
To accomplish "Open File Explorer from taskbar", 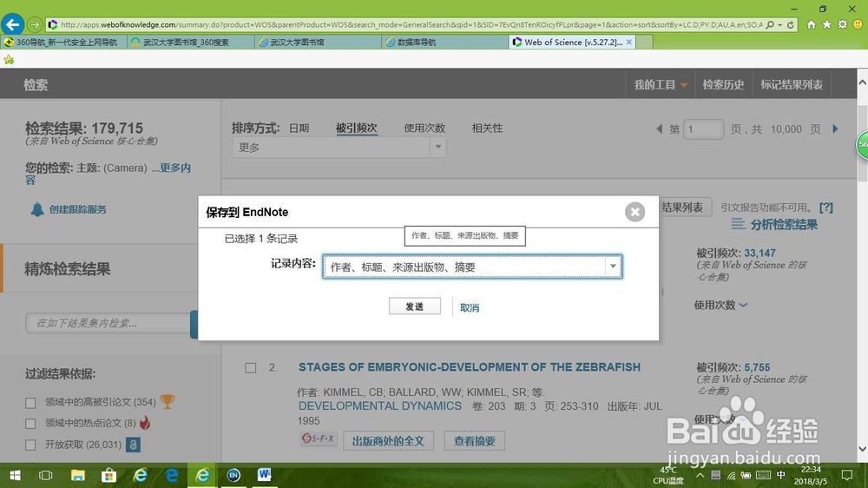I will point(77,475).
